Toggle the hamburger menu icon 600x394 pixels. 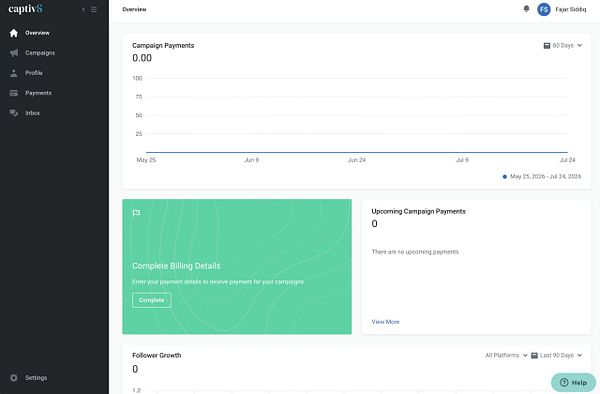pyautogui.click(x=94, y=10)
